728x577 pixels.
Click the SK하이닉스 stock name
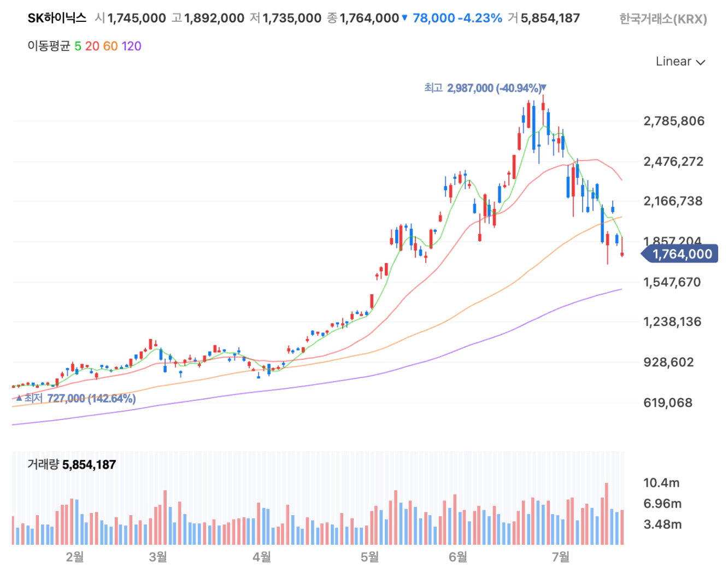pyautogui.click(x=57, y=18)
